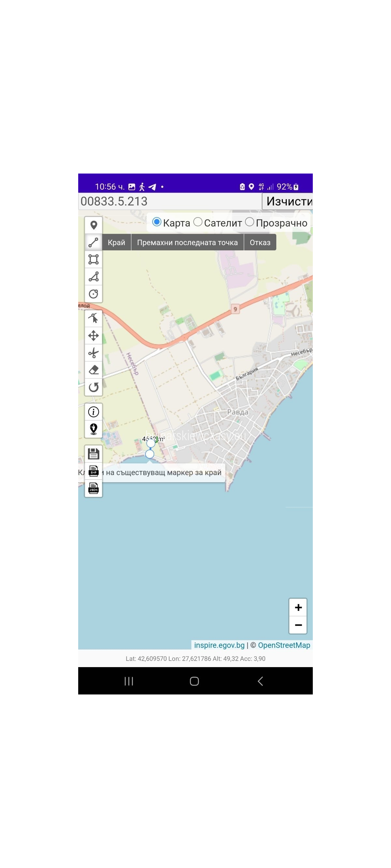
Task: Click the route 9 road shield
Action: click(235, 309)
